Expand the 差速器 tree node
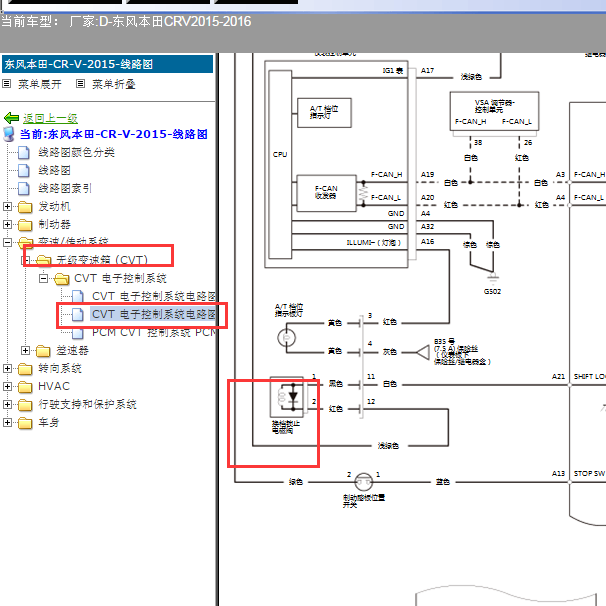This screenshot has height=606, width=606. point(25,351)
